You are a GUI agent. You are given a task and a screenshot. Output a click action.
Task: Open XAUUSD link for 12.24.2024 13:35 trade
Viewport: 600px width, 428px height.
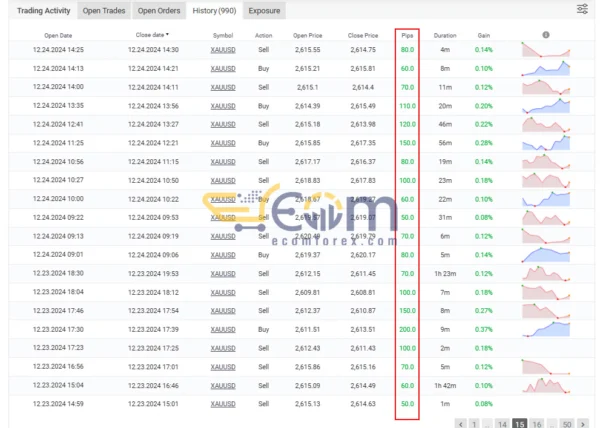click(223, 106)
